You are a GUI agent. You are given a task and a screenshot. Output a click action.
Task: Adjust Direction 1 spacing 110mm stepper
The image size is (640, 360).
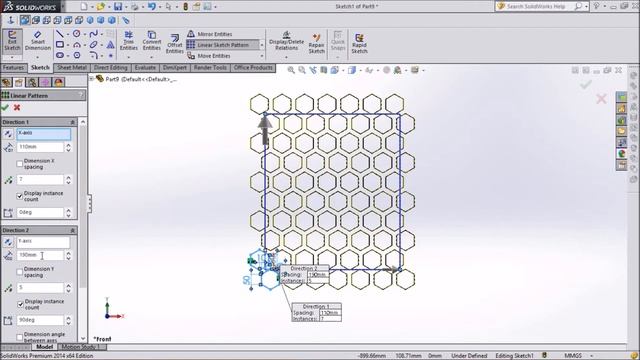point(68,147)
